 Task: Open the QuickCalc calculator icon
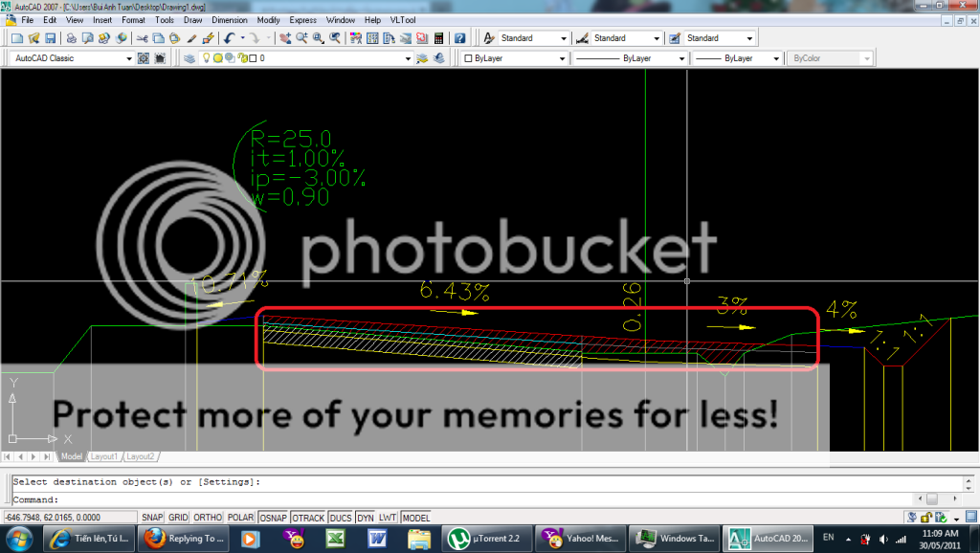(438, 38)
